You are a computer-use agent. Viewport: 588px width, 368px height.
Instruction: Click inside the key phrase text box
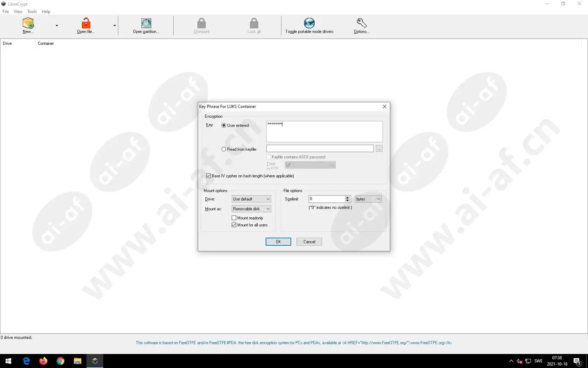(x=324, y=131)
